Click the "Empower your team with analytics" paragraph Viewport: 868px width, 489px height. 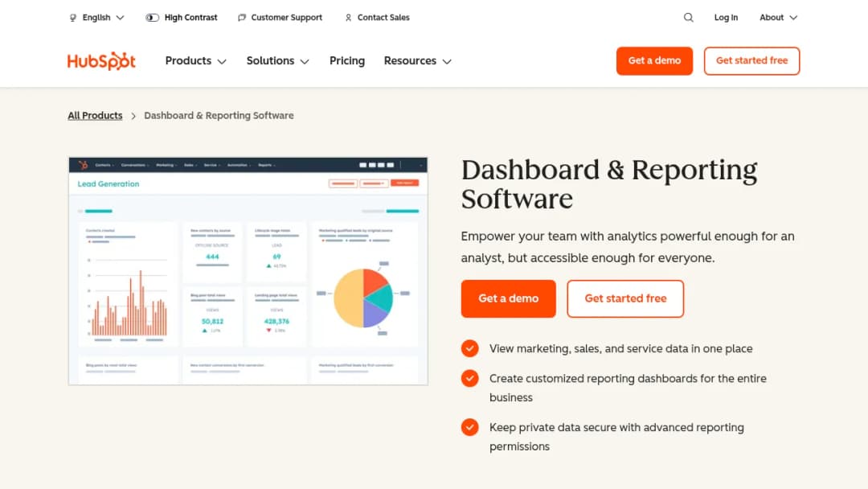pos(628,247)
